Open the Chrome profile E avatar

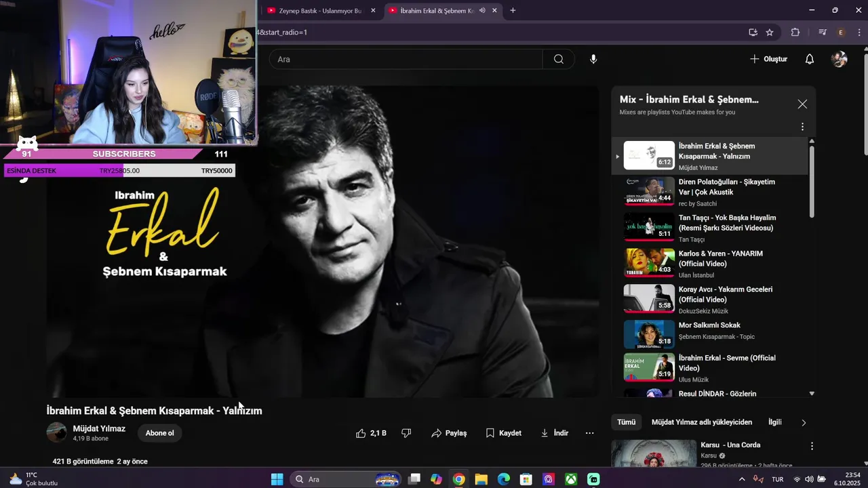point(841,32)
